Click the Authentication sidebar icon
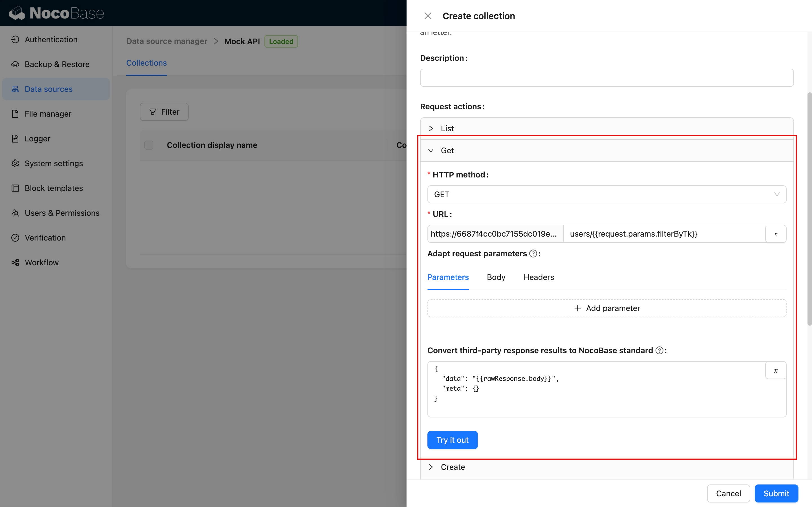The height and width of the screenshot is (507, 812). tap(15, 39)
